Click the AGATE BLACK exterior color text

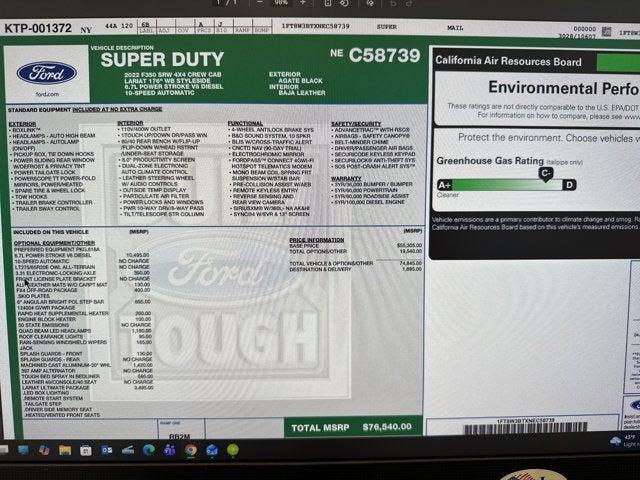(x=300, y=81)
